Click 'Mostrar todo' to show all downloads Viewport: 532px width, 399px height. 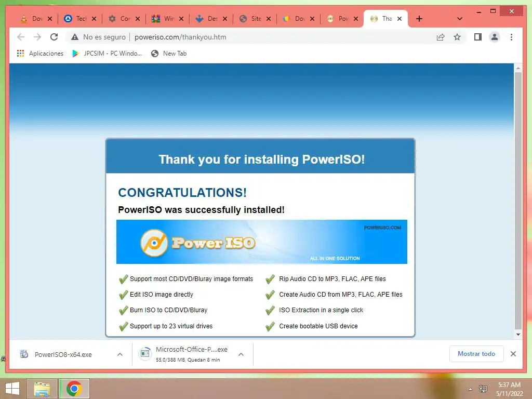[476, 354]
